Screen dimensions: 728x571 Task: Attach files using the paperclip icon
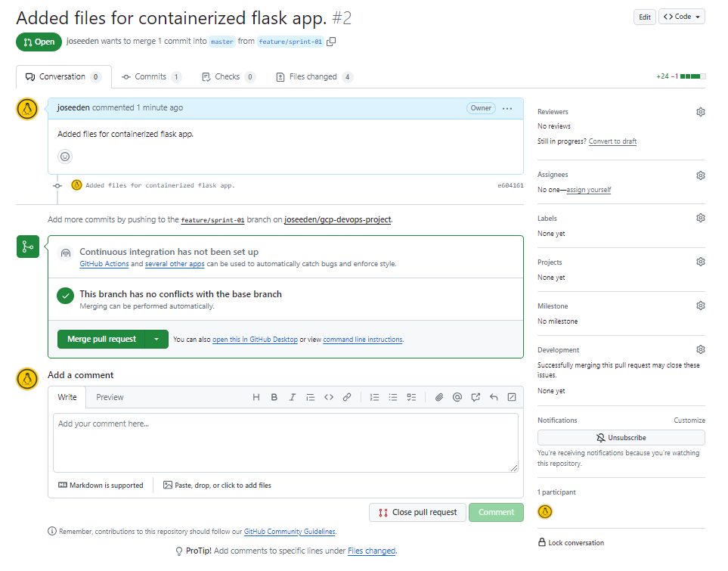[x=438, y=397]
